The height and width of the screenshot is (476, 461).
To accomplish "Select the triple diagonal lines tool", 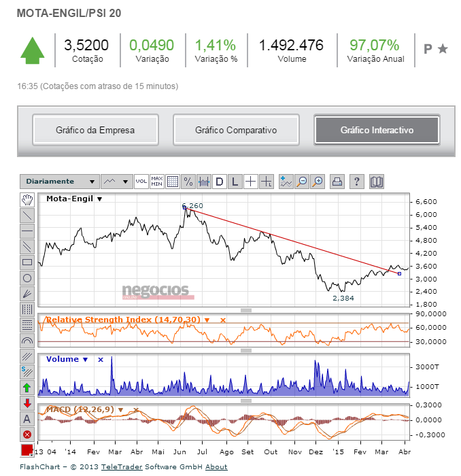I will coord(27,356).
